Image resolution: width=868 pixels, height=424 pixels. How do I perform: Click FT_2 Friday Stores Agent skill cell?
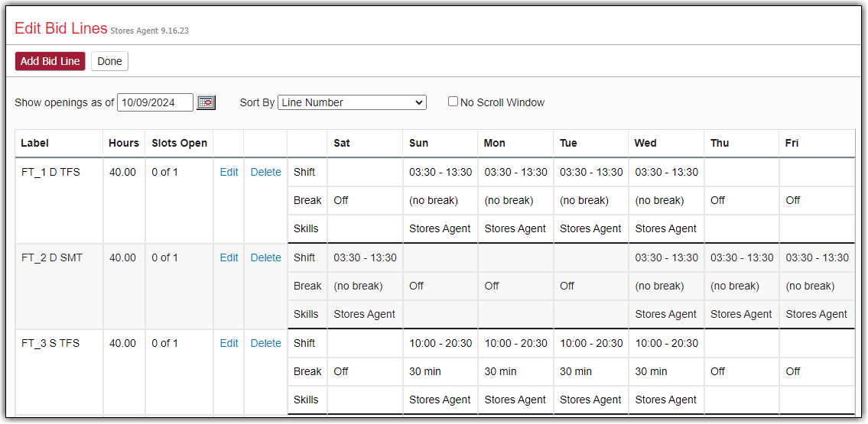(816, 314)
